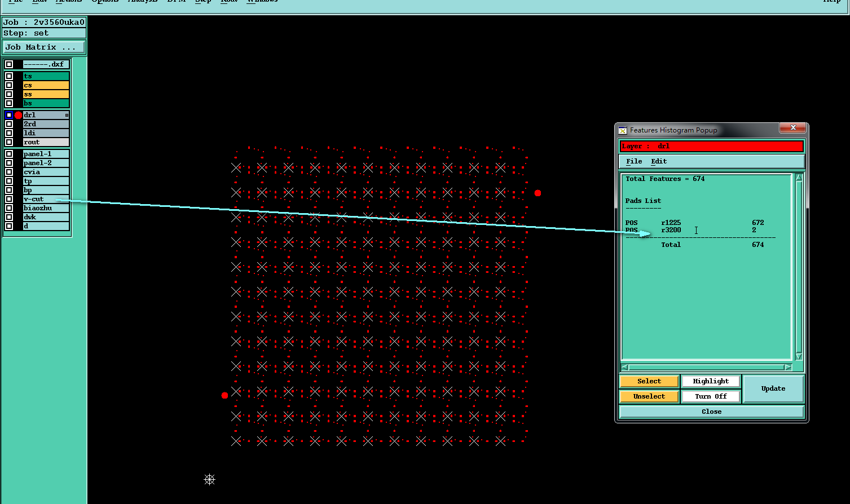The image size is (850, 504).
Task: Click the large red pad left of the array
Action: (x=224, y=395)
